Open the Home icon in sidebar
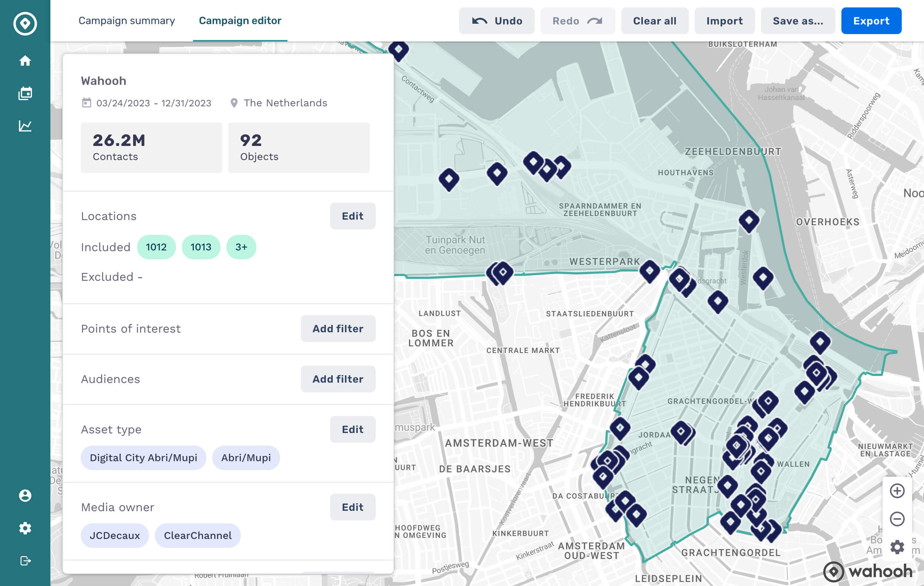 [25, 61]
